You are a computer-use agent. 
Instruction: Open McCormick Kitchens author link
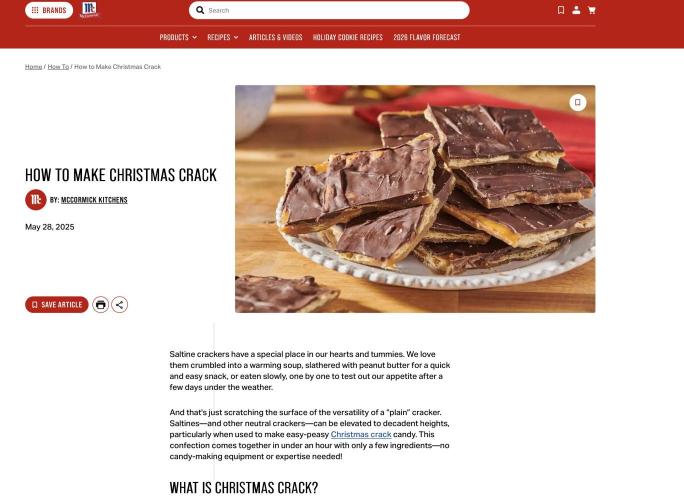tap(94, 200)
